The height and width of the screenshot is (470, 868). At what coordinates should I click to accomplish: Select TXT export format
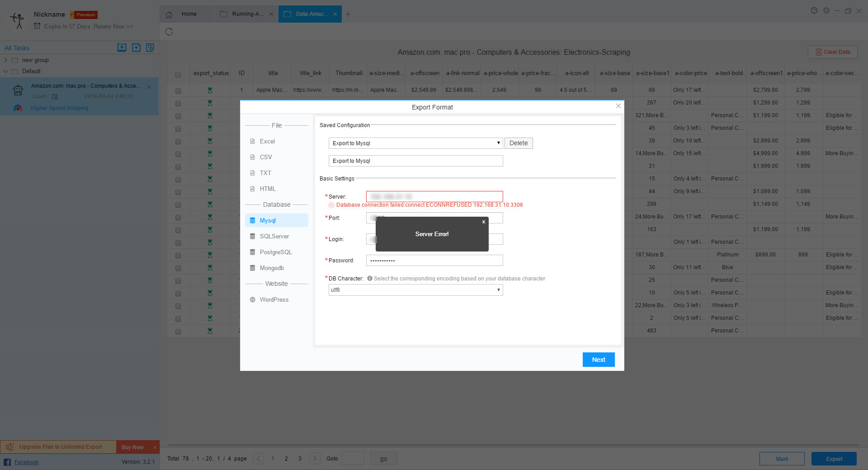point(265,173)
